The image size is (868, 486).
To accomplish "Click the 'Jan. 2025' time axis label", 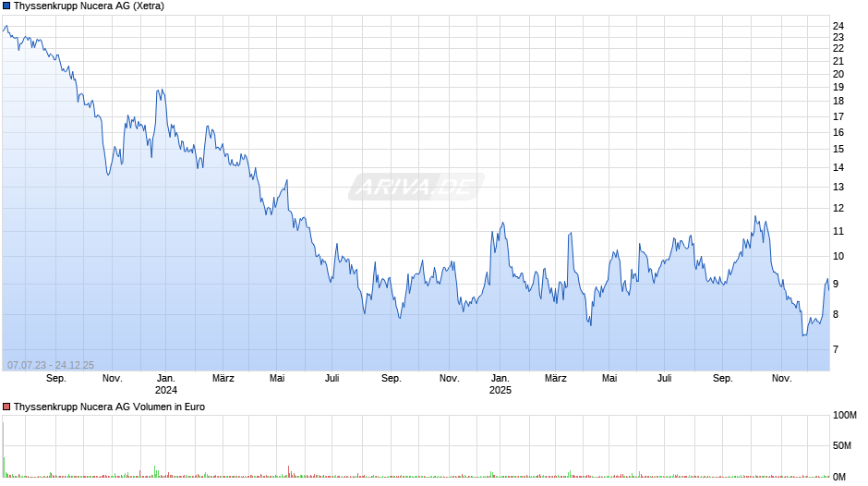I will pyautogui.click(x=500, y=384).
